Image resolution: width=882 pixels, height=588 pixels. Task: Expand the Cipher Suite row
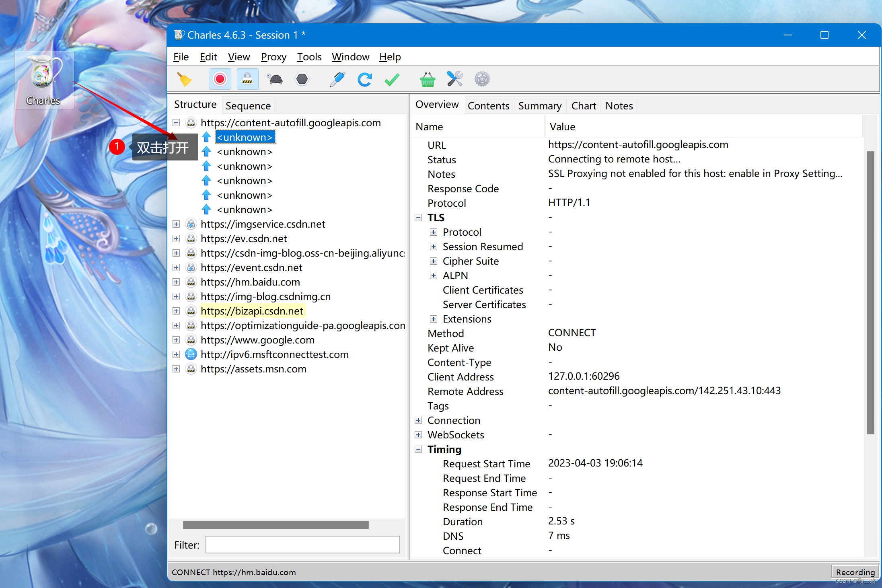click(x=433, y=261)
